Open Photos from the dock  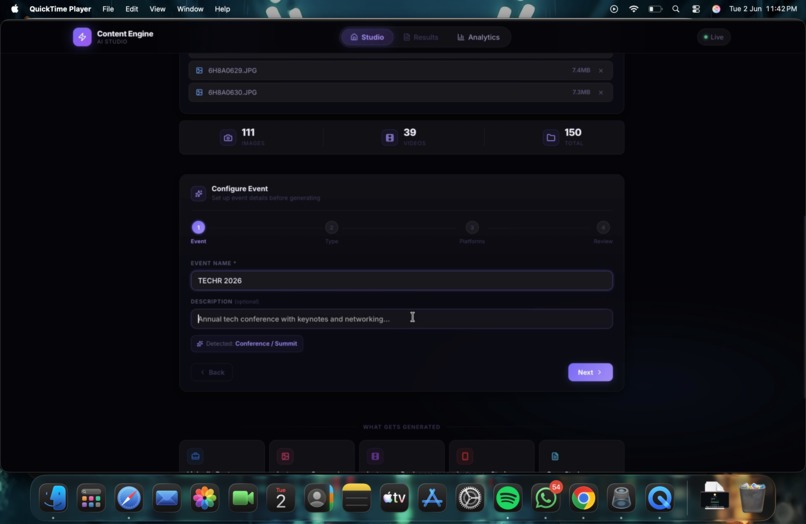tap(204, 498)
